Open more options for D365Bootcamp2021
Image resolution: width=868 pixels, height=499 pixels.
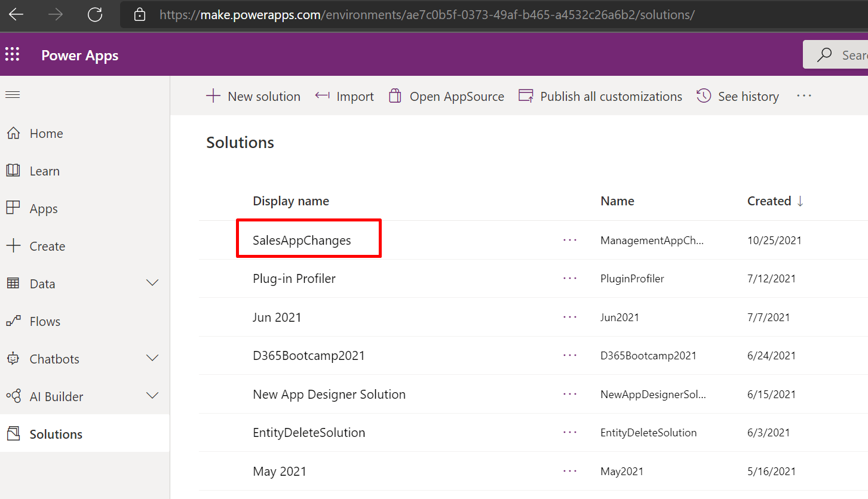coord(570,355)
